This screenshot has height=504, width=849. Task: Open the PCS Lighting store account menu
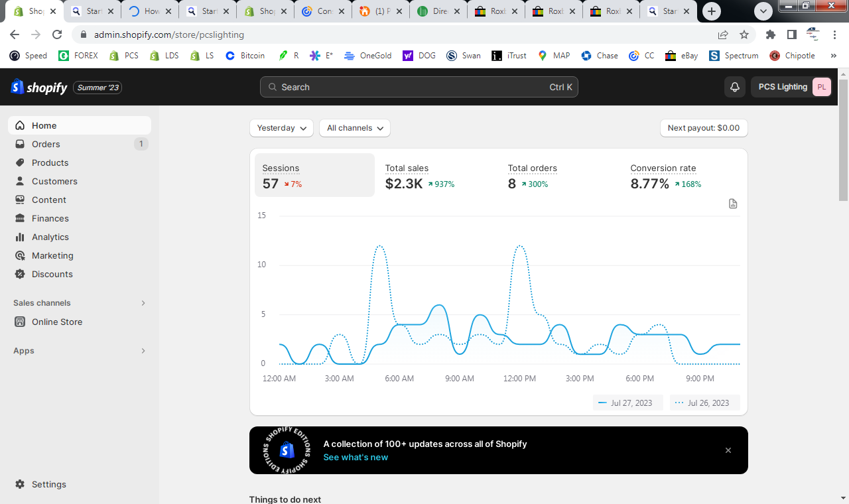(x=791, y=87)
